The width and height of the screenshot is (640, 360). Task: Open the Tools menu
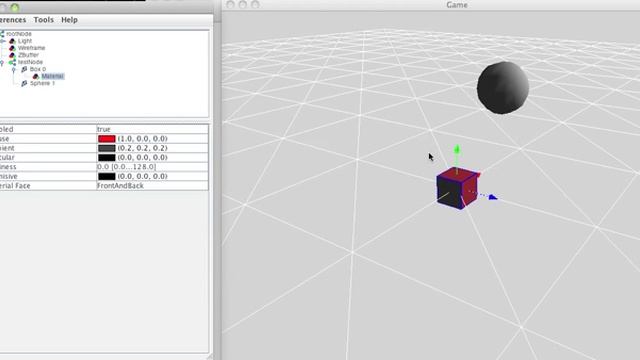tap(44, 20)
